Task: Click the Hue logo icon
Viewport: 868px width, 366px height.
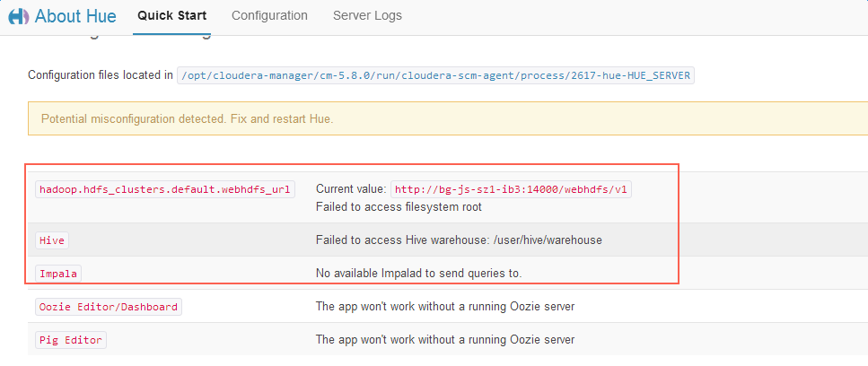Action: pos(18,16)
